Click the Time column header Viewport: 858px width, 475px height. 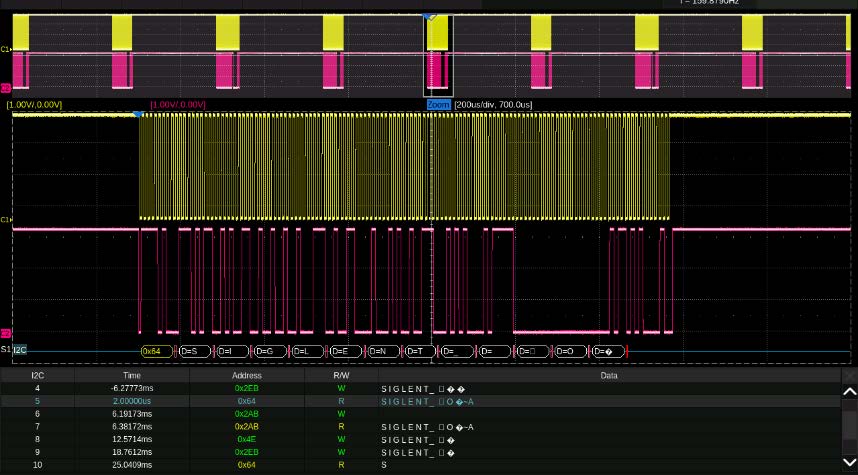tap(132, 375)
